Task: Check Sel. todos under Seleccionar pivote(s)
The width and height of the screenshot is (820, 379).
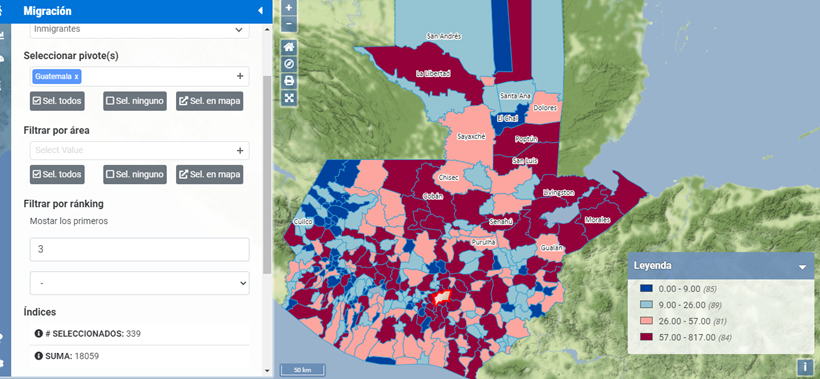Action: 56,101
